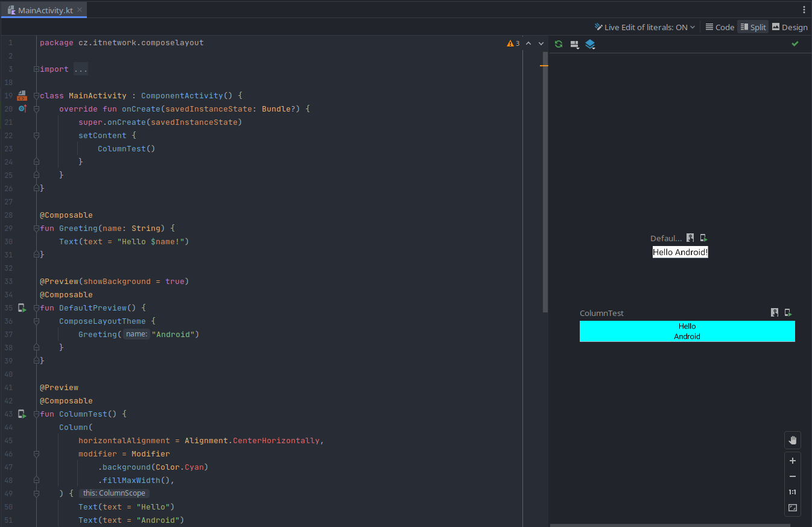Click the Run gutter icon beside MainActivity class
812x527 pixels.
point(22,95)
